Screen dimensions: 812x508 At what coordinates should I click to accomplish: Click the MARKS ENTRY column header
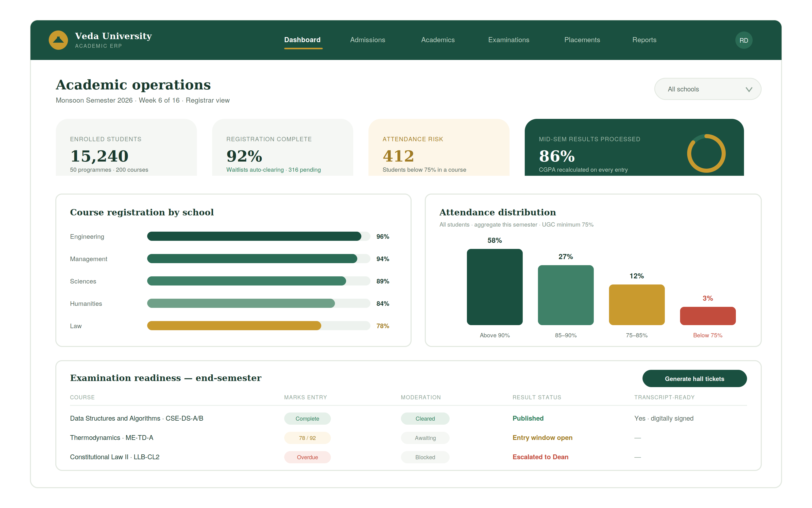tap(305, 397)
